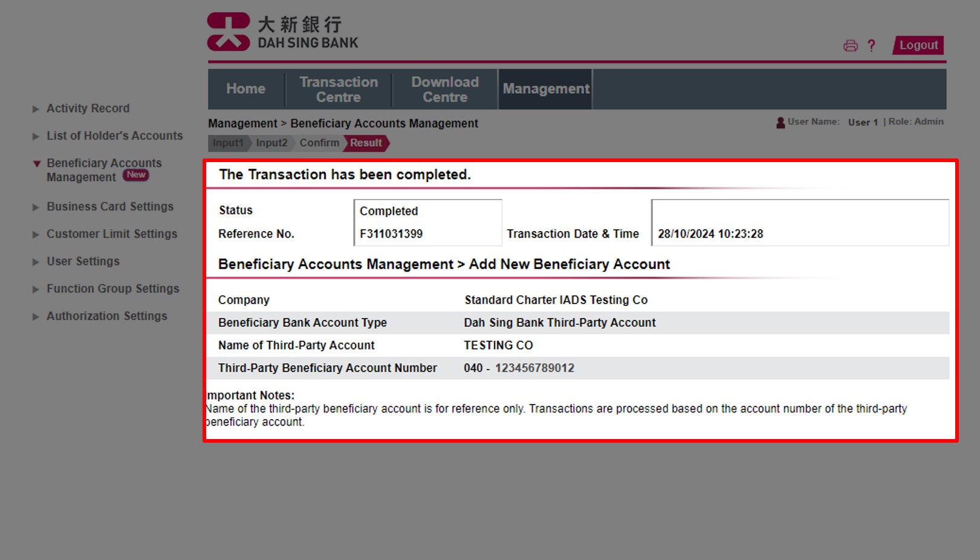Click 'The Transaction has been completed.' message
Screen dimensions: 980x560
click(x=345, y=175)
